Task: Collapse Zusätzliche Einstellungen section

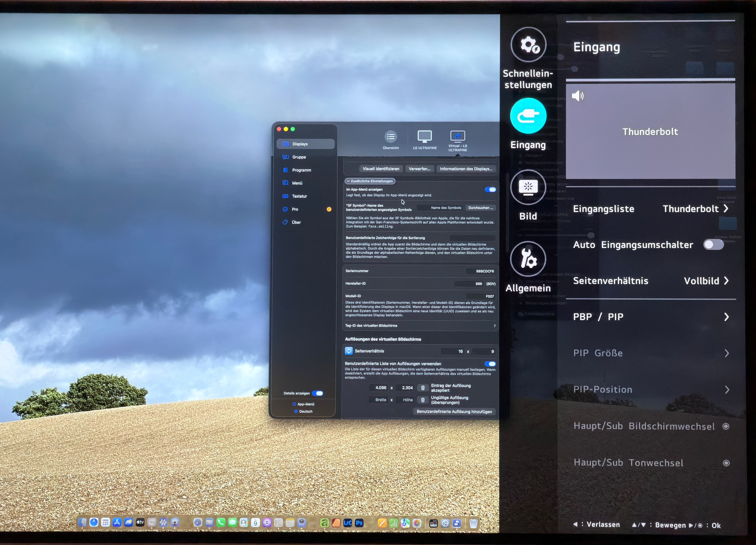Action: coord(370,181)
